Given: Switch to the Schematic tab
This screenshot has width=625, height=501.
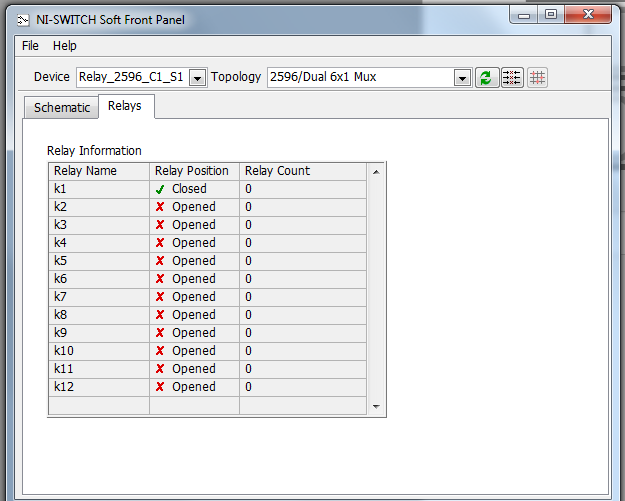Looking at the screenshot, I should (62, 108).
